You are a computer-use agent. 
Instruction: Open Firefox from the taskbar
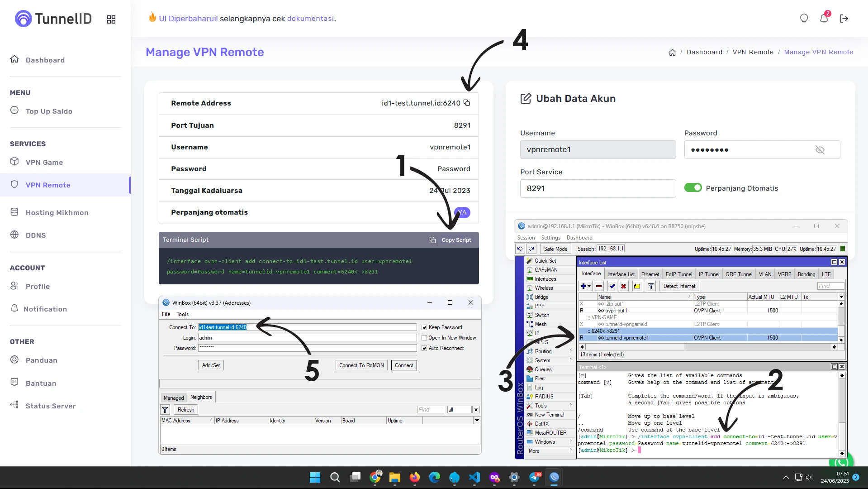414,477
